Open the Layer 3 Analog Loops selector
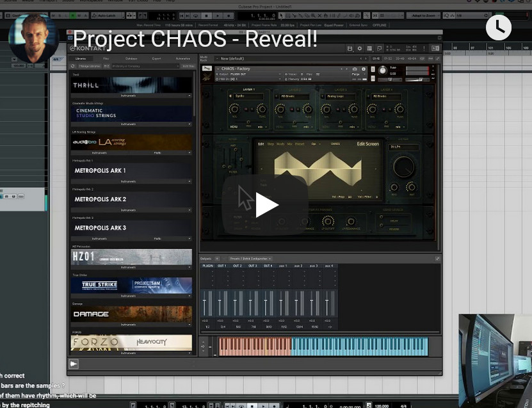The image size is (532, 408). [x=341, y=97]
